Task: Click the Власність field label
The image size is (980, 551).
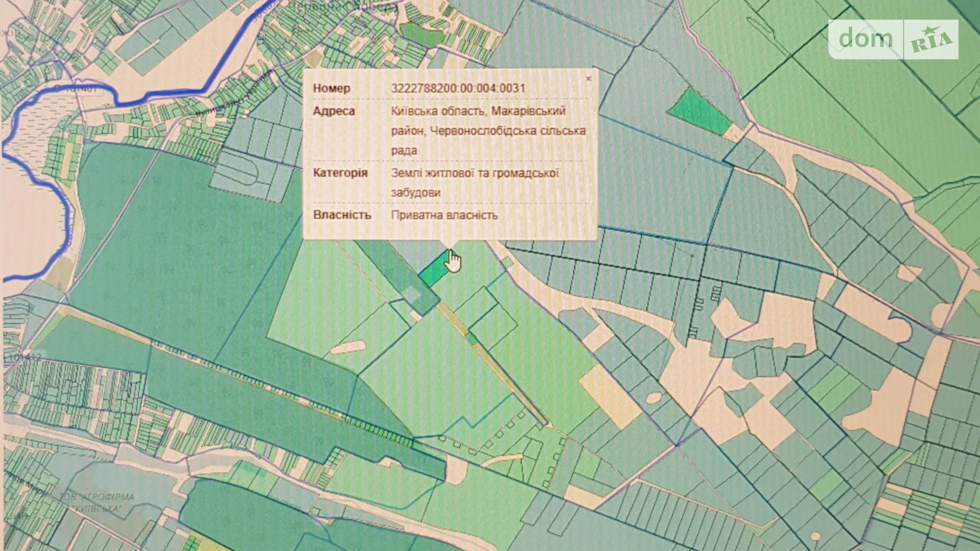Action: (342, 215)
